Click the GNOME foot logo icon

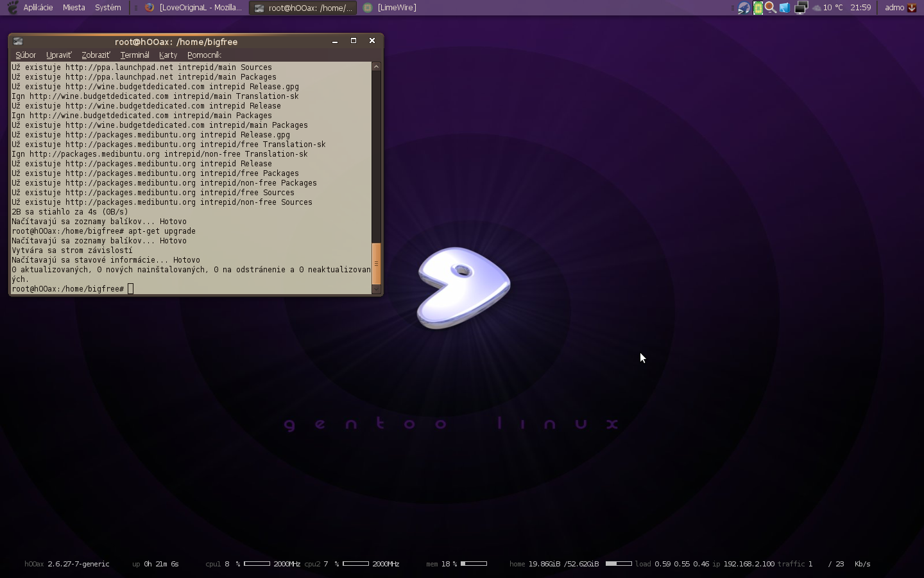[12, 8]
